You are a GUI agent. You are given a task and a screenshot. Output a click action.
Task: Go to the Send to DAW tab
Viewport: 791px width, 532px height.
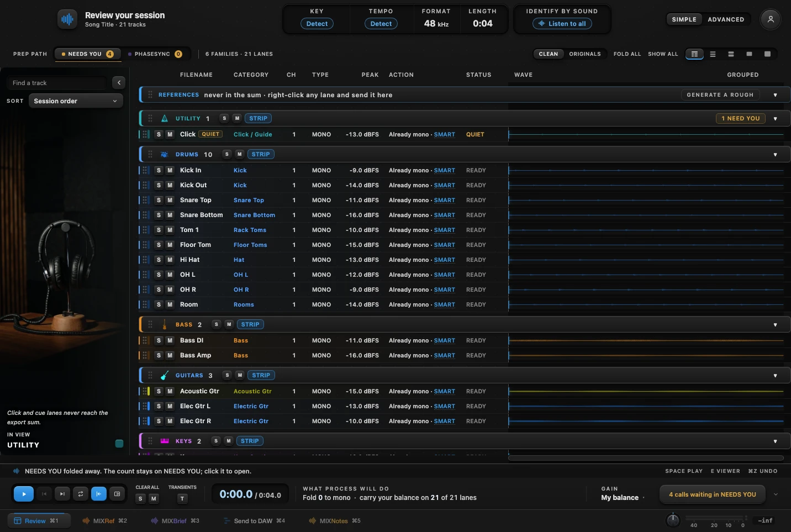[254, 521]
